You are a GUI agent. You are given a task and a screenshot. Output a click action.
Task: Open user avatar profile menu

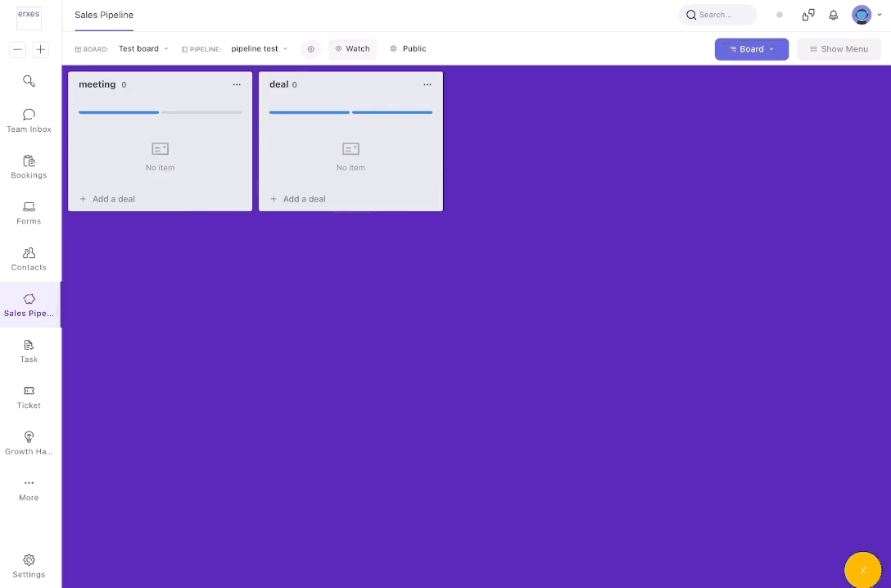(862, 15)
